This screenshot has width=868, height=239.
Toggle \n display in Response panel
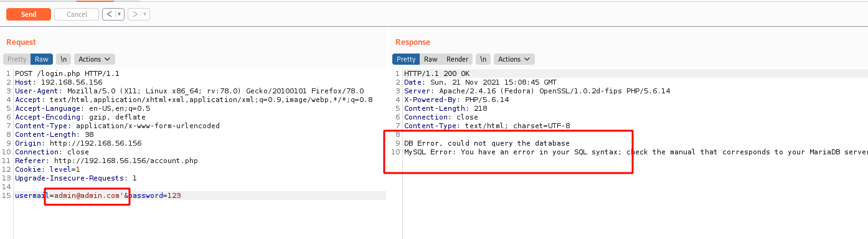[x=483, y=59]
